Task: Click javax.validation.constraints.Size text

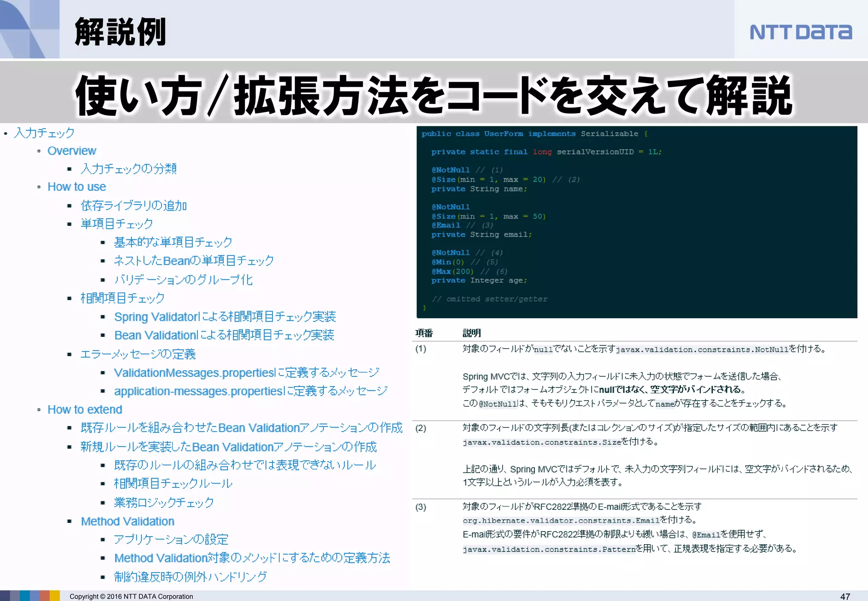Action: pos(542,442)
